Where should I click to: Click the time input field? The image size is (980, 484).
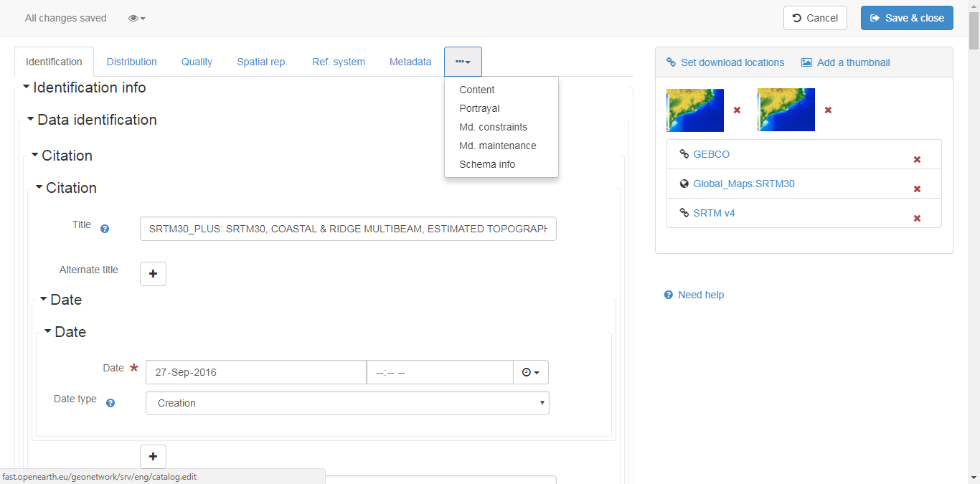click(440, 372)
